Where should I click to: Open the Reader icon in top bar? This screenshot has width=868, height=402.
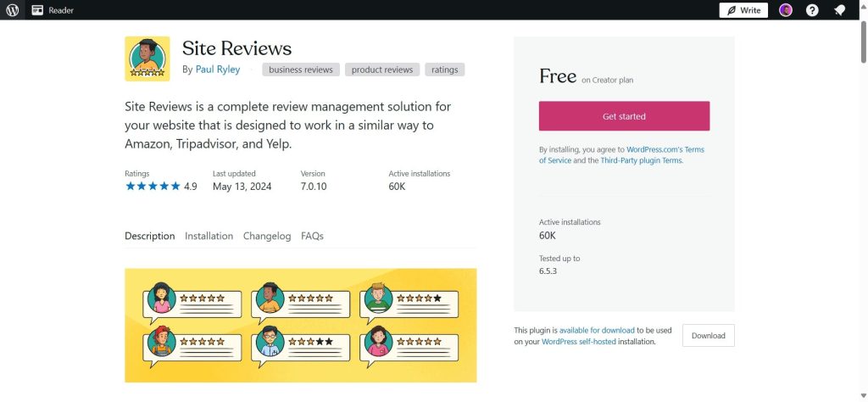point(37,10)
